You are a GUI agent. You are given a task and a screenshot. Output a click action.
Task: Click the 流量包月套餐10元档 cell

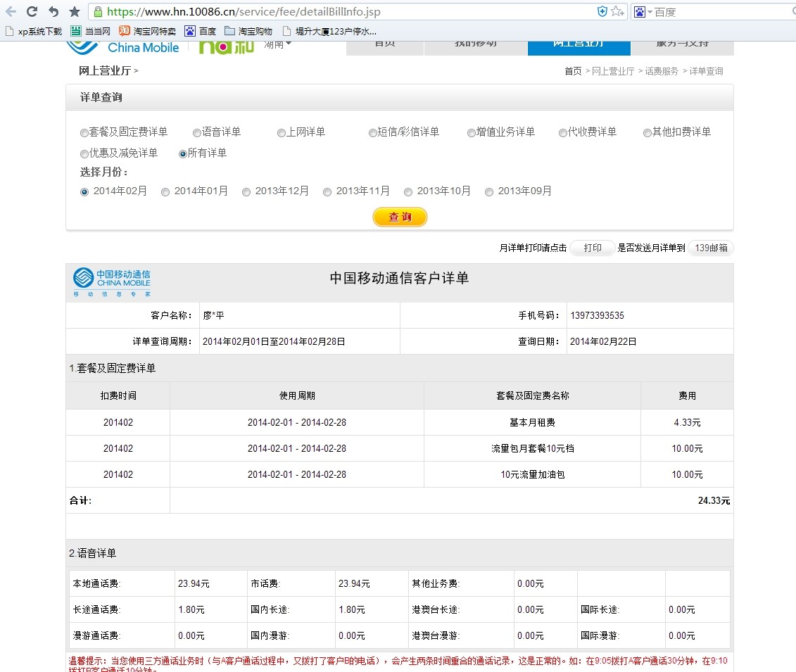[532, 448]
